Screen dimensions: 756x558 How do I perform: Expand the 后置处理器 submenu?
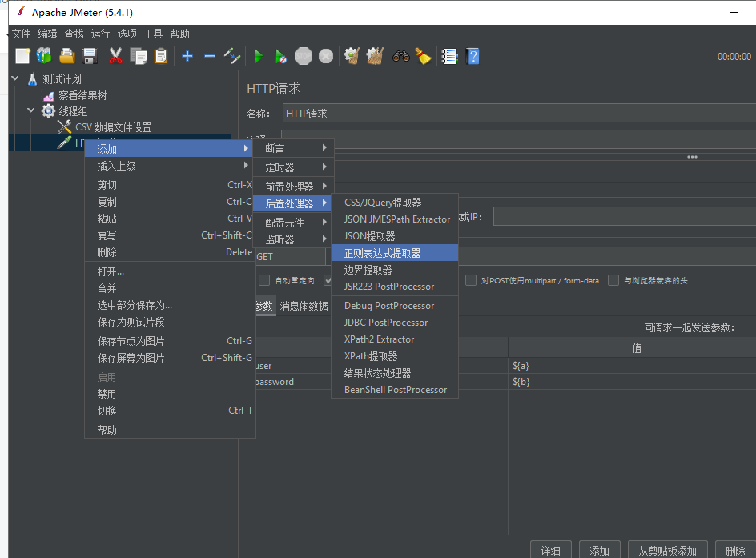(x=292, y=203)
